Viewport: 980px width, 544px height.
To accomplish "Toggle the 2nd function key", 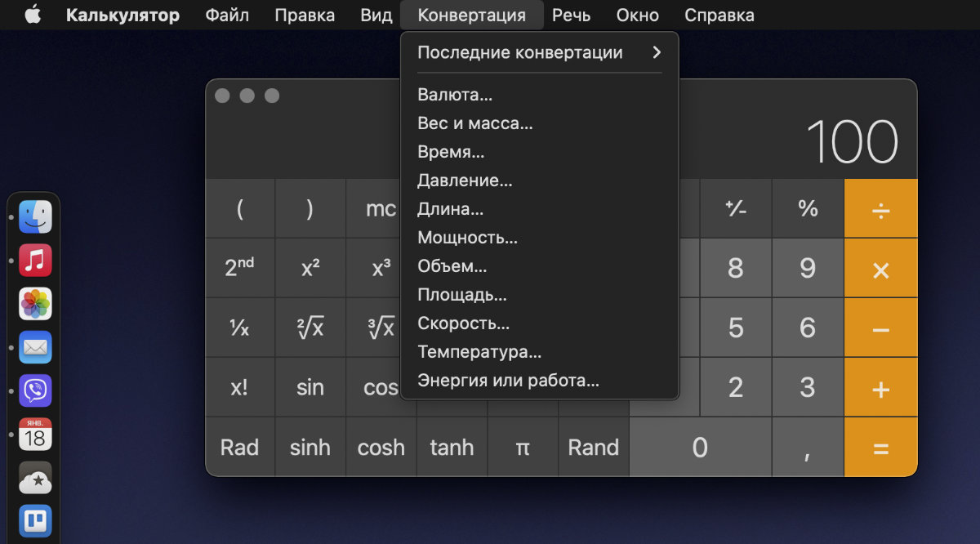I will click(x=239, y=268).
